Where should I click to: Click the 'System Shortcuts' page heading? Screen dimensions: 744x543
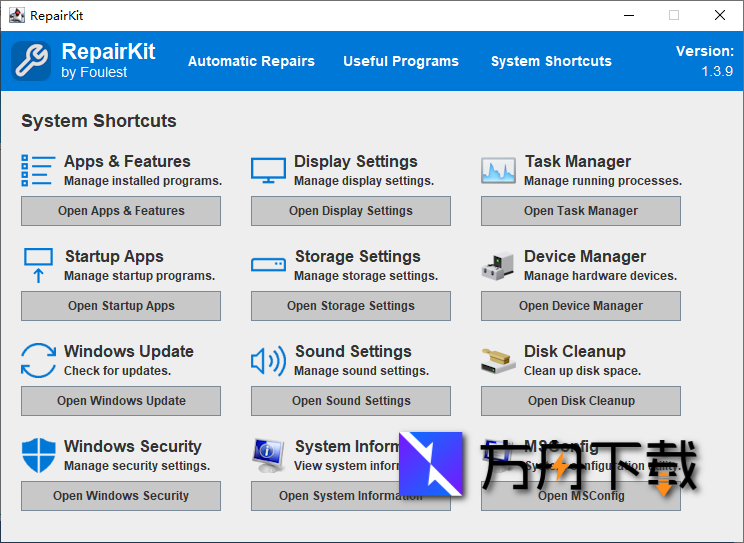pyautogui.click(x=99, y=121)
